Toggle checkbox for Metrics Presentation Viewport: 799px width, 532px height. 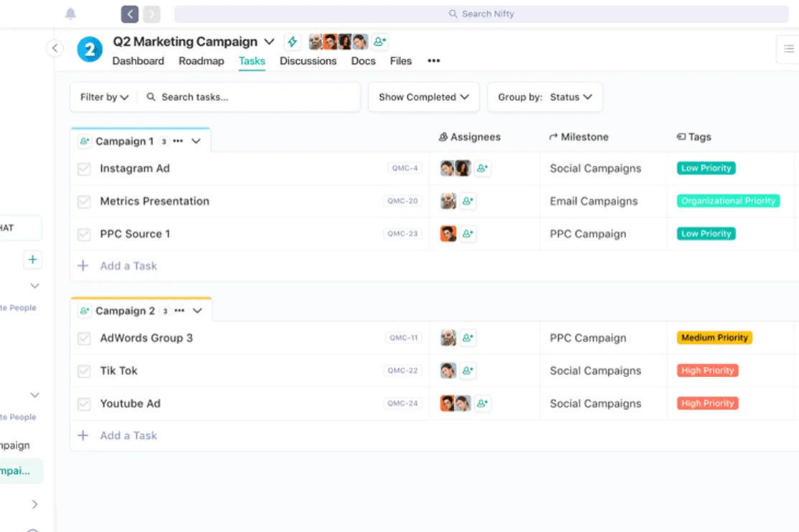(x=84, y=201)
